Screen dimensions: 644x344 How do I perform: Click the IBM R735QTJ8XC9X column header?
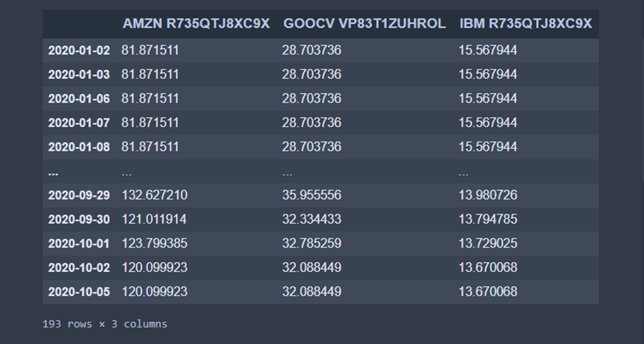pos(525,23)
